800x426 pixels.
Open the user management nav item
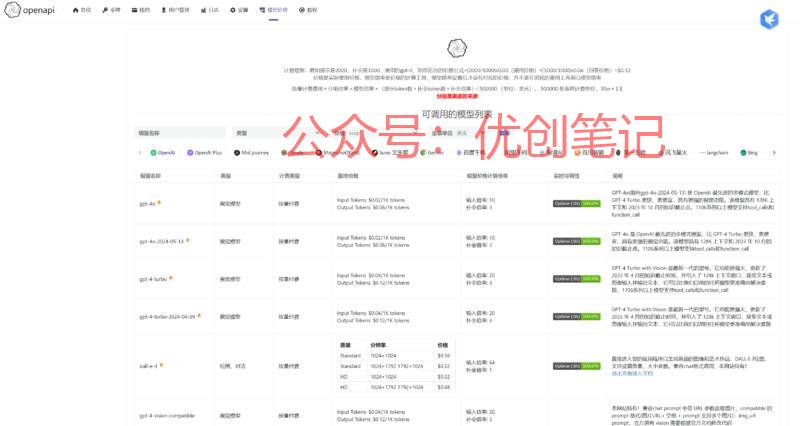(175, 10)
